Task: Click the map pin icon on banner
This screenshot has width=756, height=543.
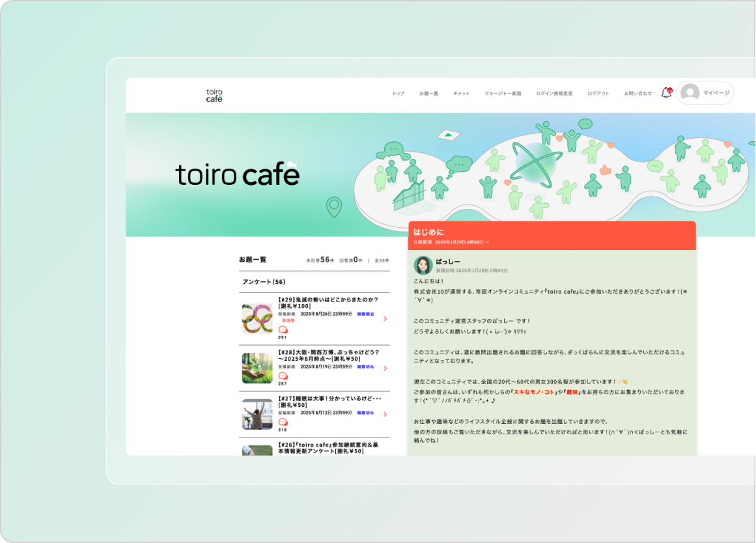Action: 334,207
